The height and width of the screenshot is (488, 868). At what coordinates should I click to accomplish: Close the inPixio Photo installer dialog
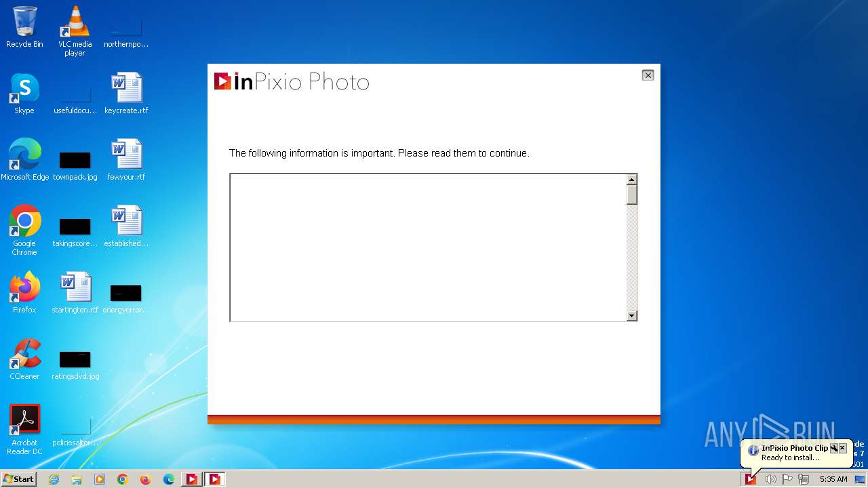[x=648, y=75]
